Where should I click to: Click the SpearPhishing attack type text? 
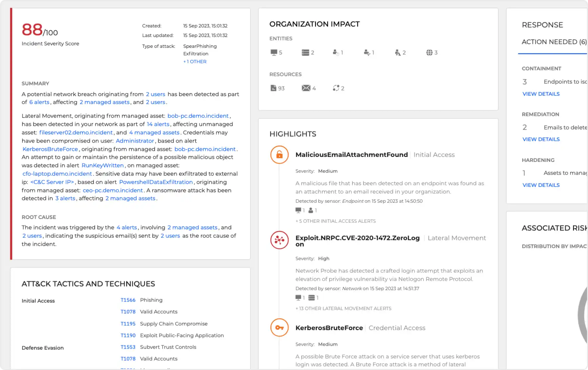pyautogui.click(x=200, y=46)
